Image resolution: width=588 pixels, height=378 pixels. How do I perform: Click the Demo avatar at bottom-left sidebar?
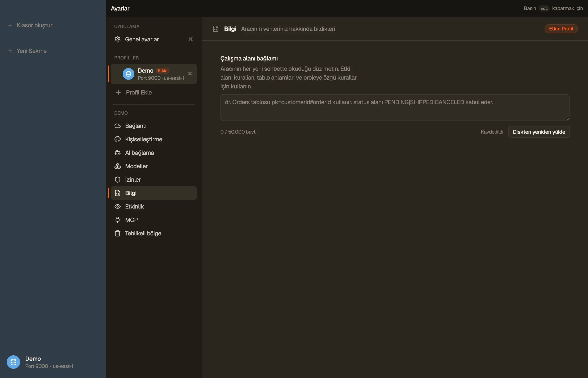click(13, 362)
